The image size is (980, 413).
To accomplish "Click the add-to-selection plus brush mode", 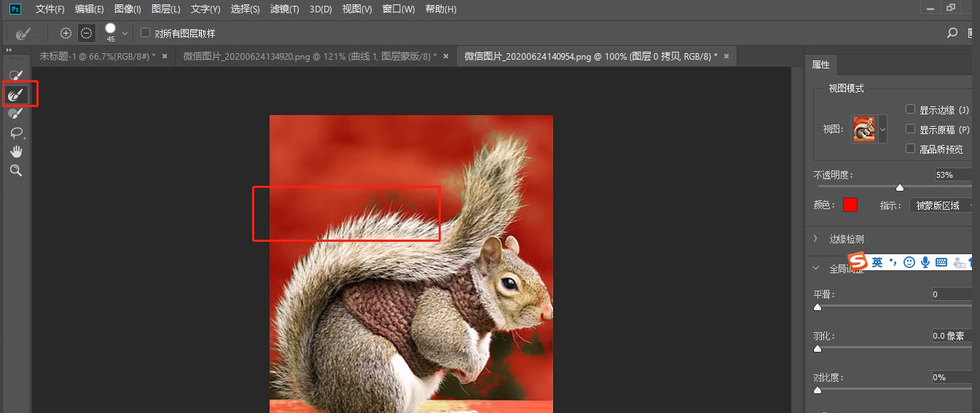I will (x=66, y=33).
